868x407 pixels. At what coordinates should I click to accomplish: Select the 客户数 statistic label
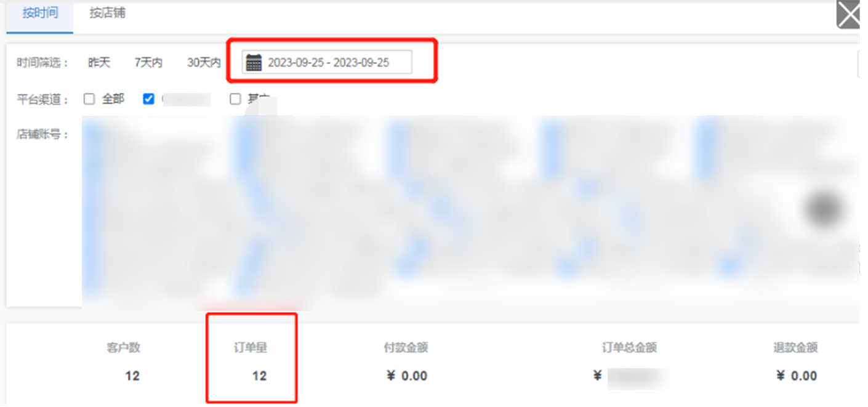point(124,348)
